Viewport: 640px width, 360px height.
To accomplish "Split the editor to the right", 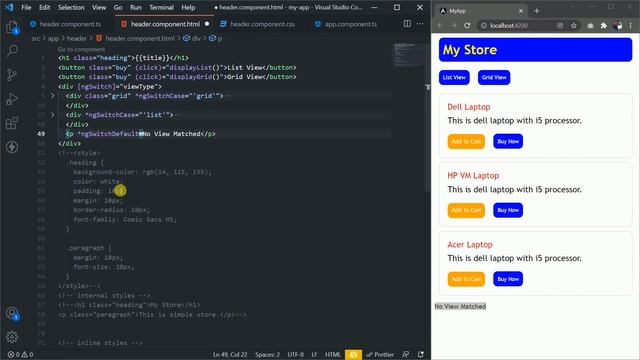I will click(x=407, y=24).
